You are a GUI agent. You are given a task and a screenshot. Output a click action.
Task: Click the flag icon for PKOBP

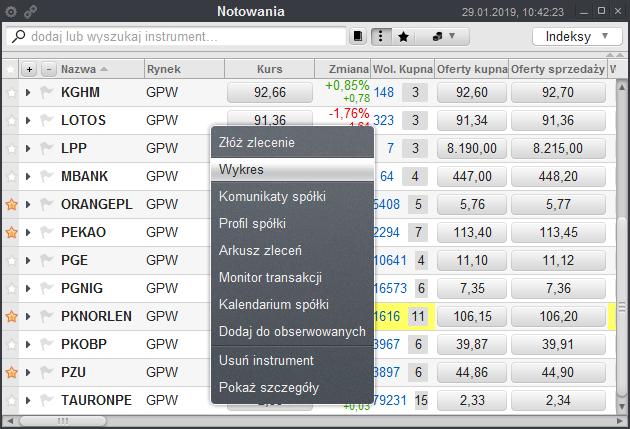click(47, 344)
